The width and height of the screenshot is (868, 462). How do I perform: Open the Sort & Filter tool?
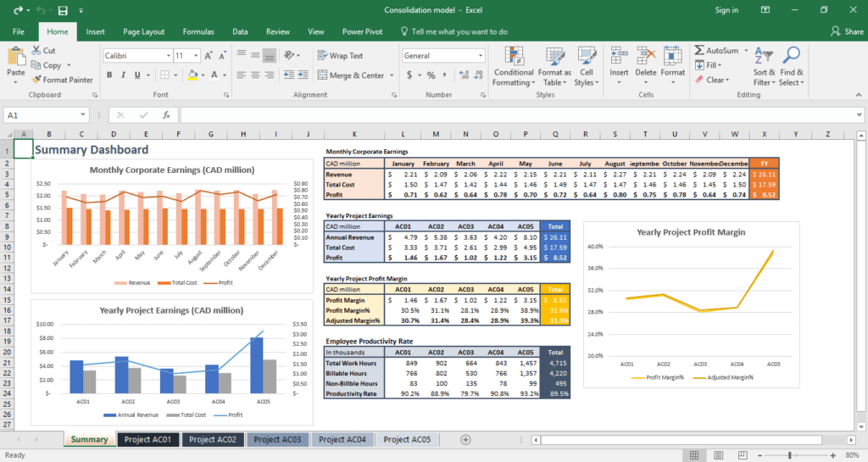point(764,57)
